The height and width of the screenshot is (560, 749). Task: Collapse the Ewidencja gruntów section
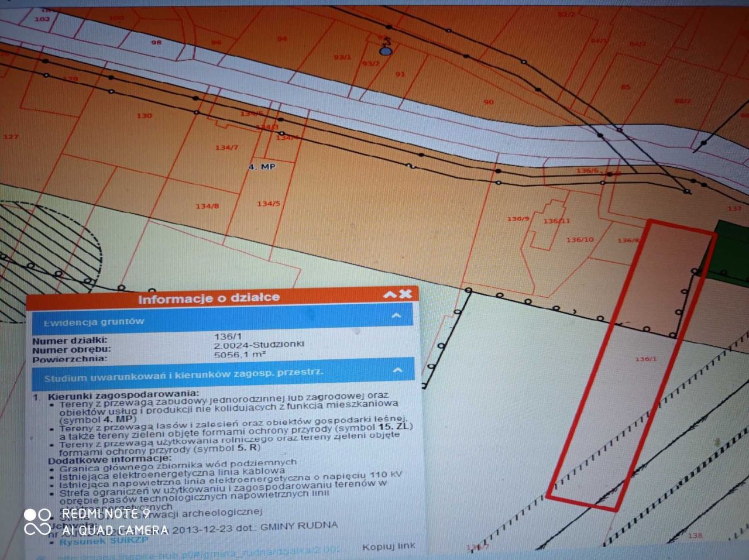[x=396, y=317]
